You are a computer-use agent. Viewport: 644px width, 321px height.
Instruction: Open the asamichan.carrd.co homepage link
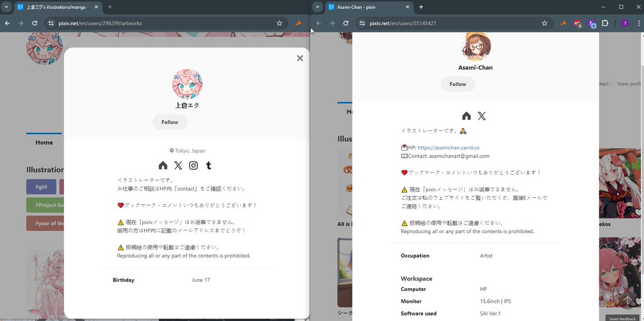point(449,147)
